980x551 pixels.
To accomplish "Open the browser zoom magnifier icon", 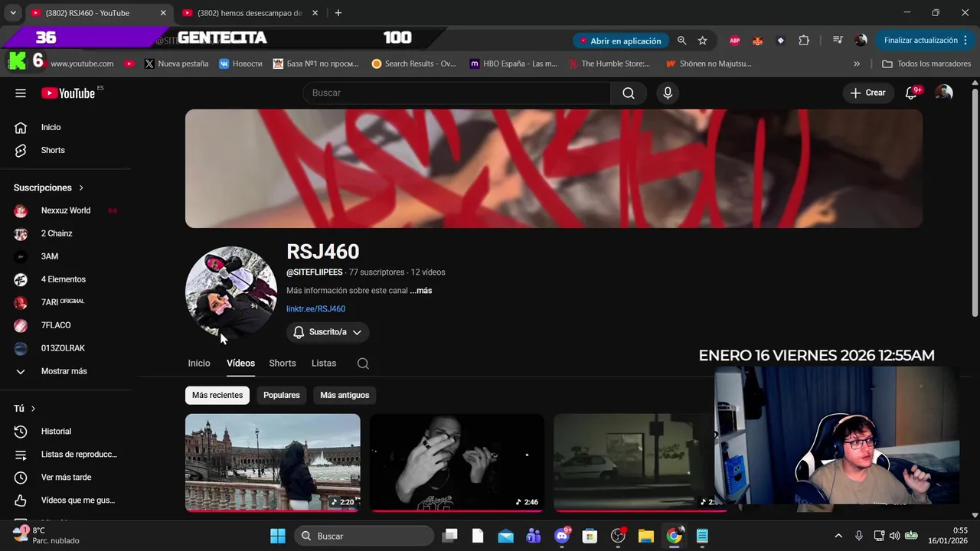I will (x=681, y=41).
